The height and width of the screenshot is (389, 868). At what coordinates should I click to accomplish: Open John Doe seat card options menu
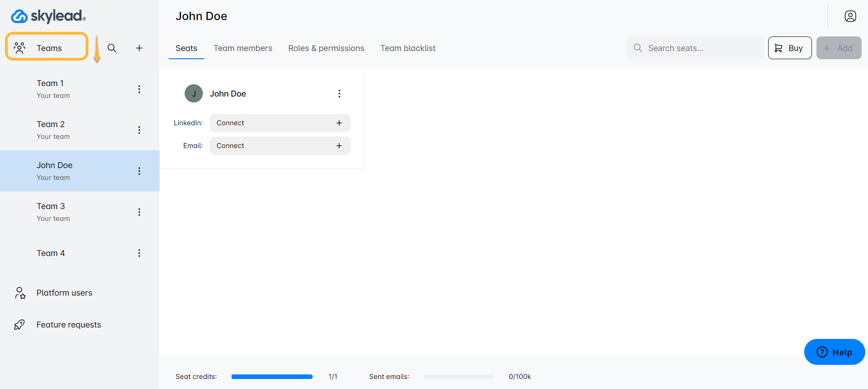339,93
